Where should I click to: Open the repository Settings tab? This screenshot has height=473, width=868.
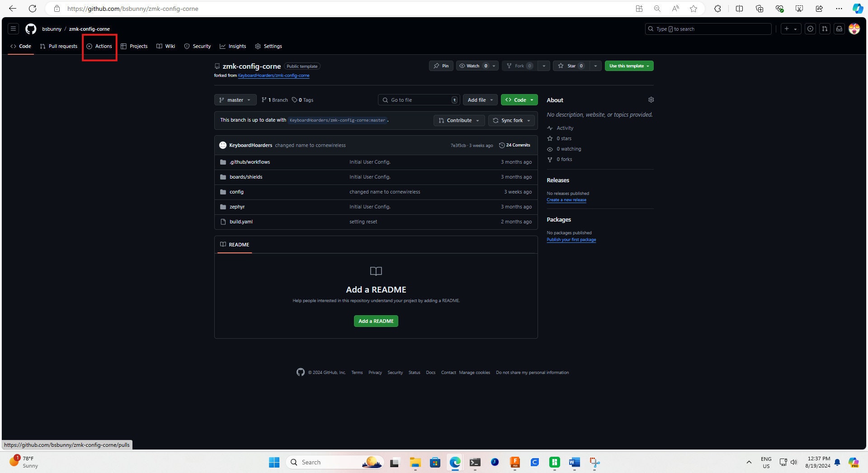click(269, 46)
